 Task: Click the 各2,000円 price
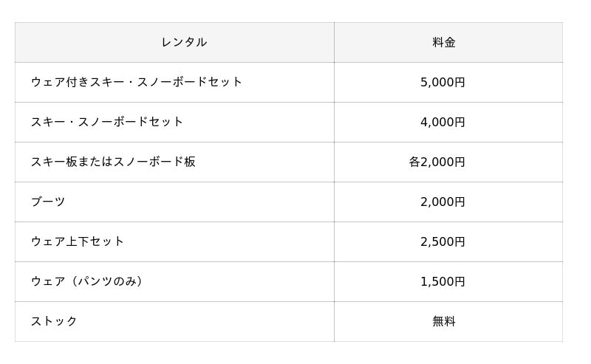(x=437, y=162)
